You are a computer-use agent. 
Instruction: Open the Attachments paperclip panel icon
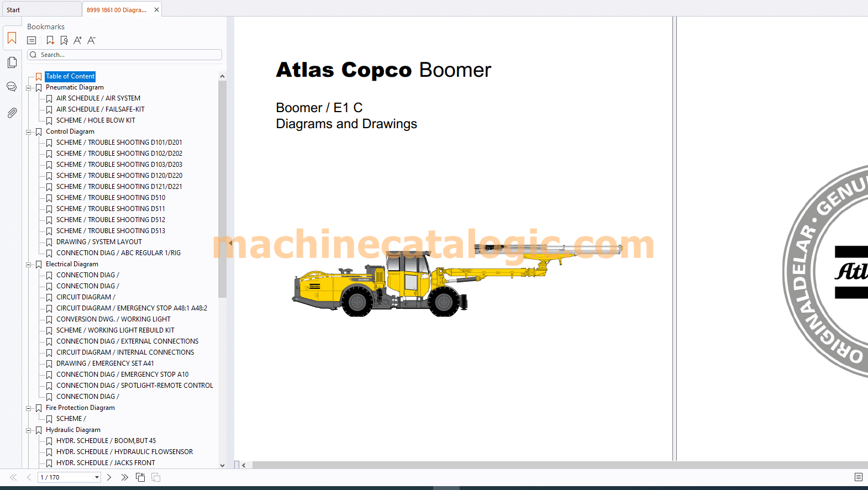12,113
